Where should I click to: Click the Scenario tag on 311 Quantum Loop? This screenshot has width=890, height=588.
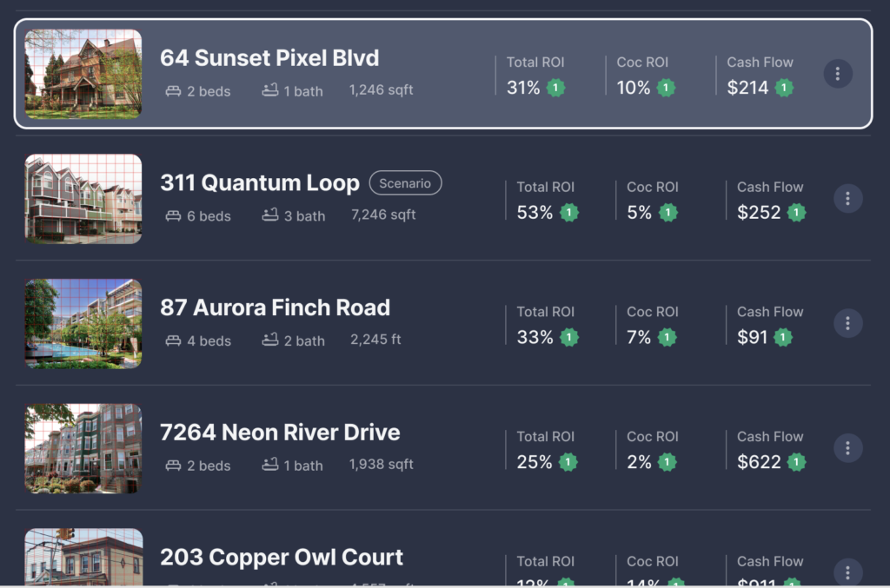(405, 182)
